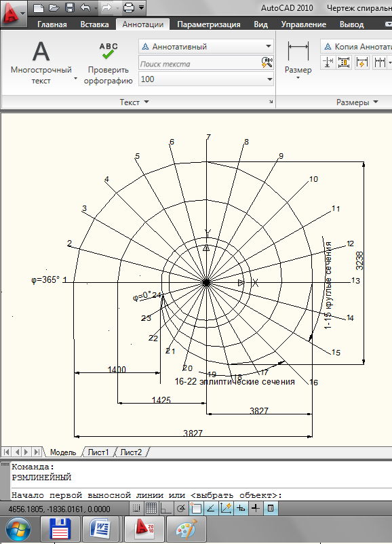The width and height of the screenshot is (392, 544).
Task: Click the Open file folder icon
Action: 54,7
